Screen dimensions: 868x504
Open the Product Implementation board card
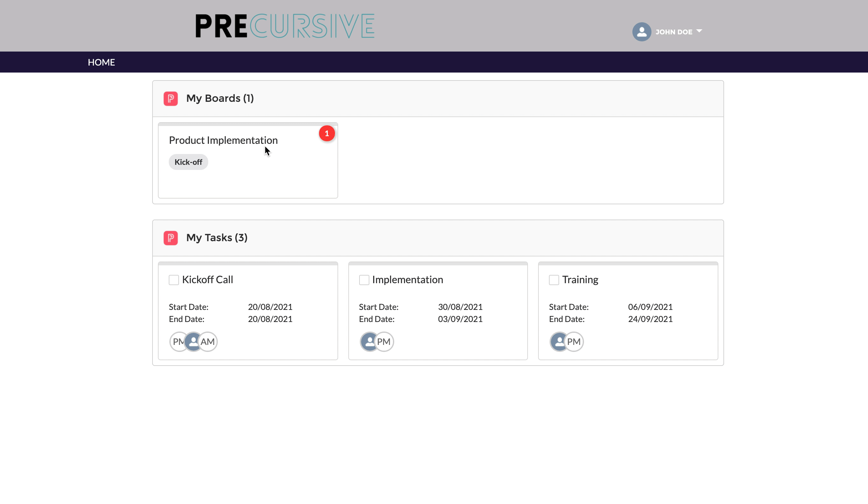tap(248, 160)
